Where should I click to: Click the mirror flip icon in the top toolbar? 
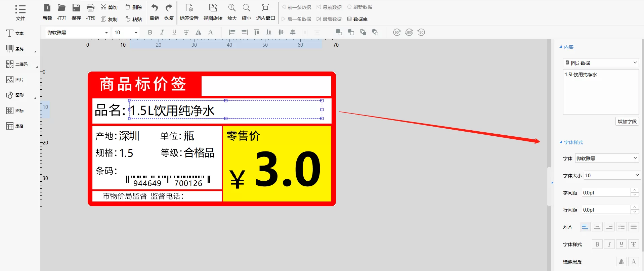click(199, 32)
